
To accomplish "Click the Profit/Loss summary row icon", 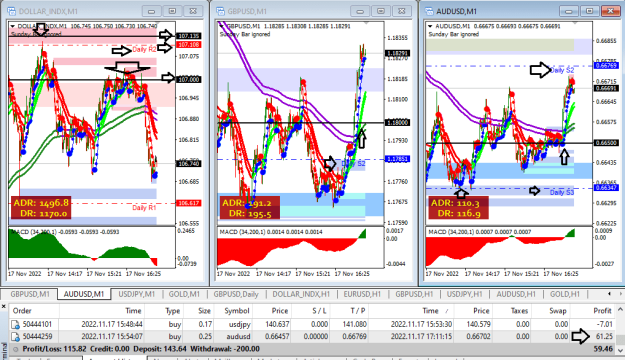I will click(16, 349).
